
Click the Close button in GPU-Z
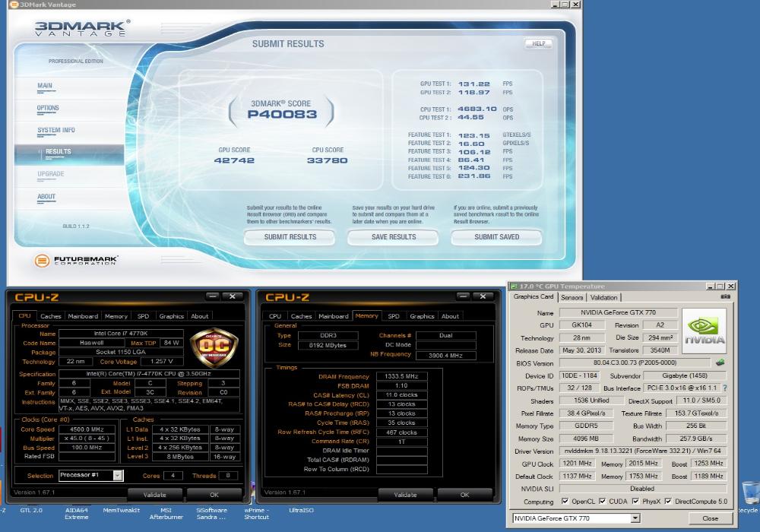point(710,518)
